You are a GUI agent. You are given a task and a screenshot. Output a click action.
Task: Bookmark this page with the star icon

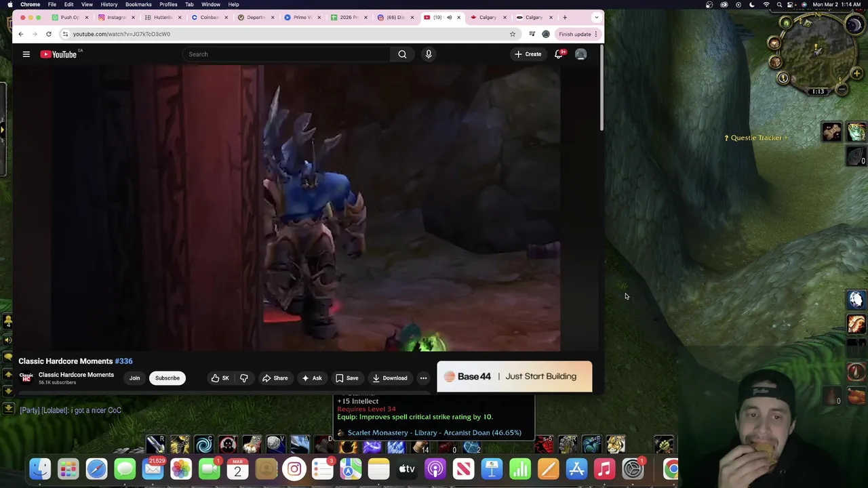tap(513, 34)
